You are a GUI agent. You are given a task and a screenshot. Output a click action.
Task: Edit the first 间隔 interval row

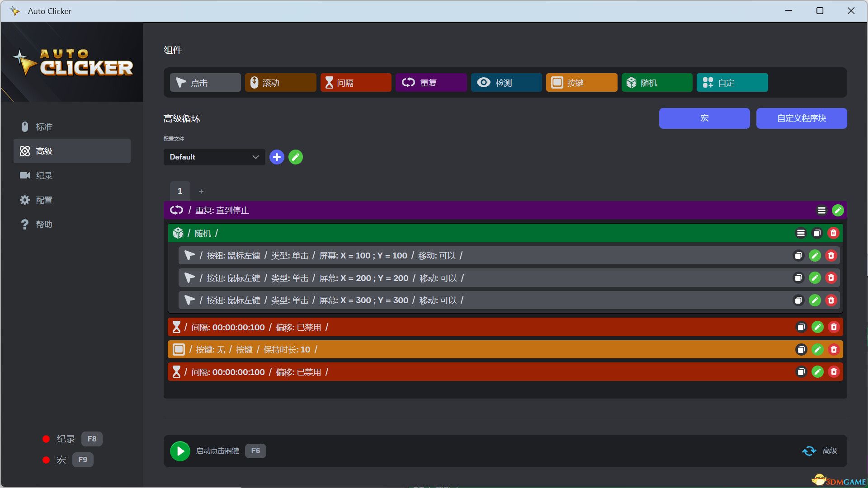tap(817, 327)
